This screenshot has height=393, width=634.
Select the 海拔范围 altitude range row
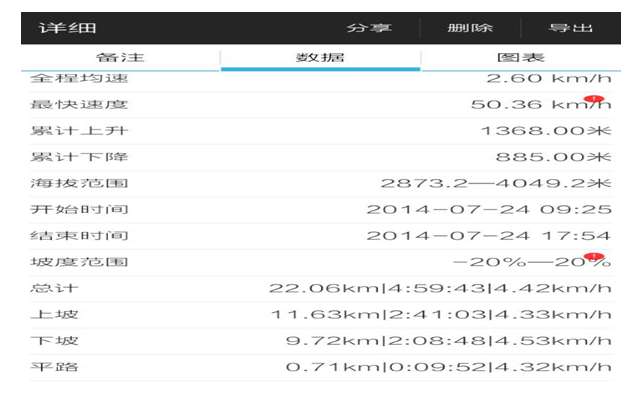tap(321, 184)
